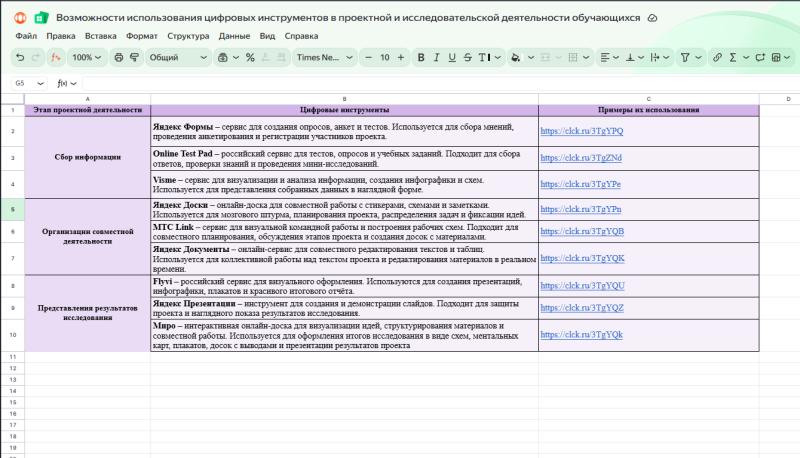Toggle bold formatting
Image resolution: width=800 pixels, height=458 pixels.
tap(421, 58)
